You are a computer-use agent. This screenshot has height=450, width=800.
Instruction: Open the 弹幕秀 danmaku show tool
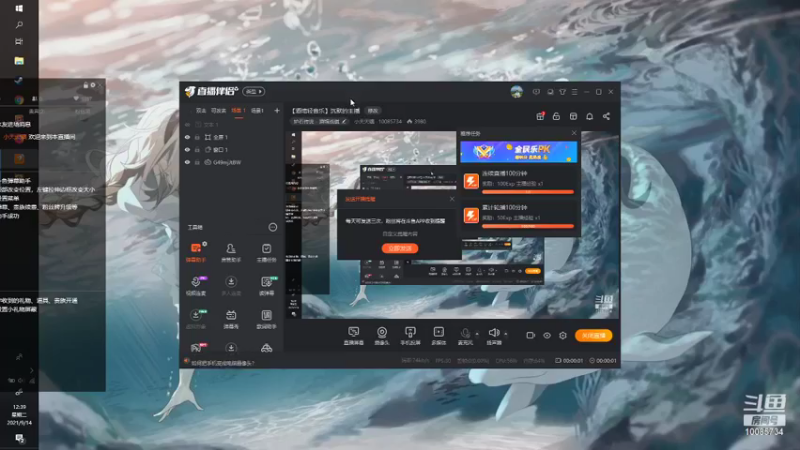point(231,319)
